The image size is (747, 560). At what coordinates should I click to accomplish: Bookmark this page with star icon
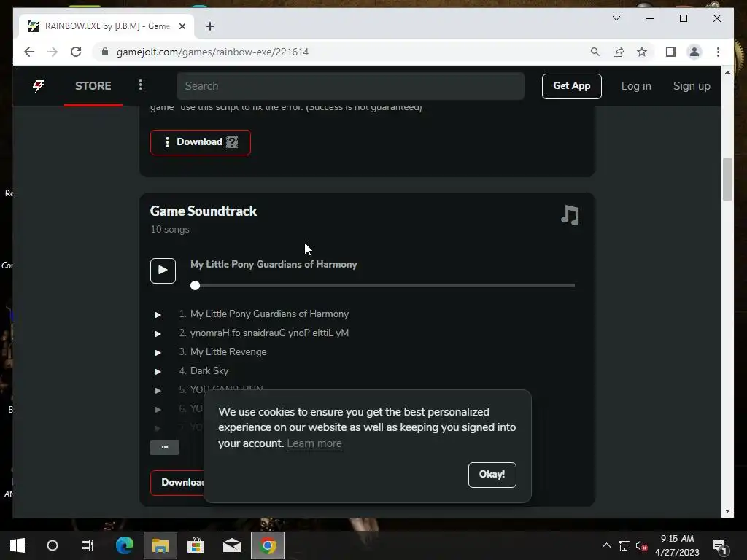pos(642,52)
